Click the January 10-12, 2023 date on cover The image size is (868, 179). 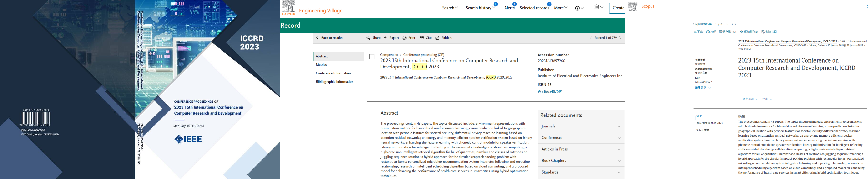point(189,126)
